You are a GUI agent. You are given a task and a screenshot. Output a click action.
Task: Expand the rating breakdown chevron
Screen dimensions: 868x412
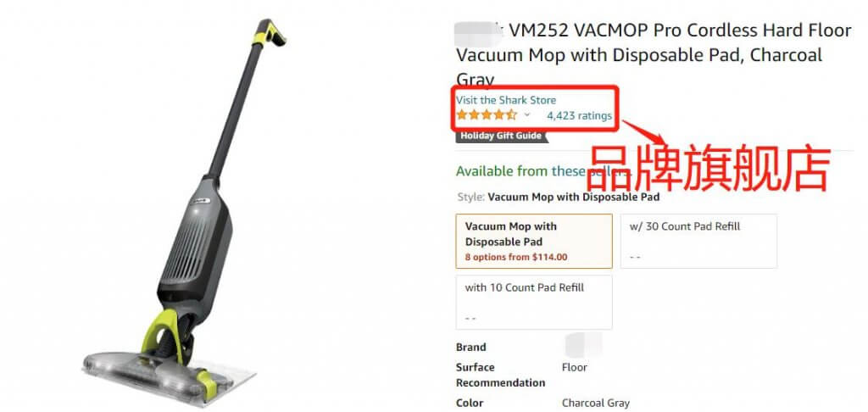click(527, 115)
